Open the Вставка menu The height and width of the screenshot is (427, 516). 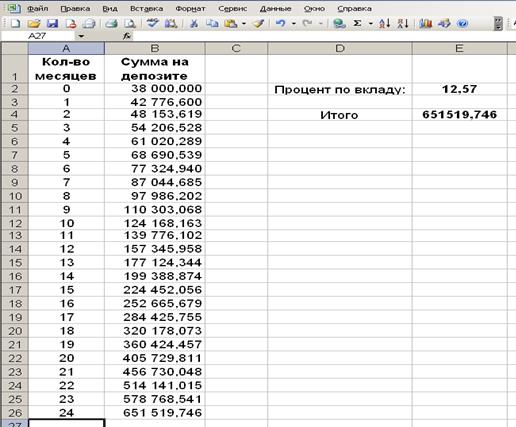click(147, 9)
